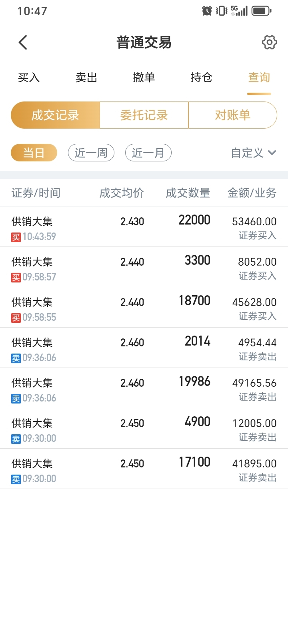Switch to the 买入 tab
This screenshot has height=644, width=288.
tap(29, 78)
